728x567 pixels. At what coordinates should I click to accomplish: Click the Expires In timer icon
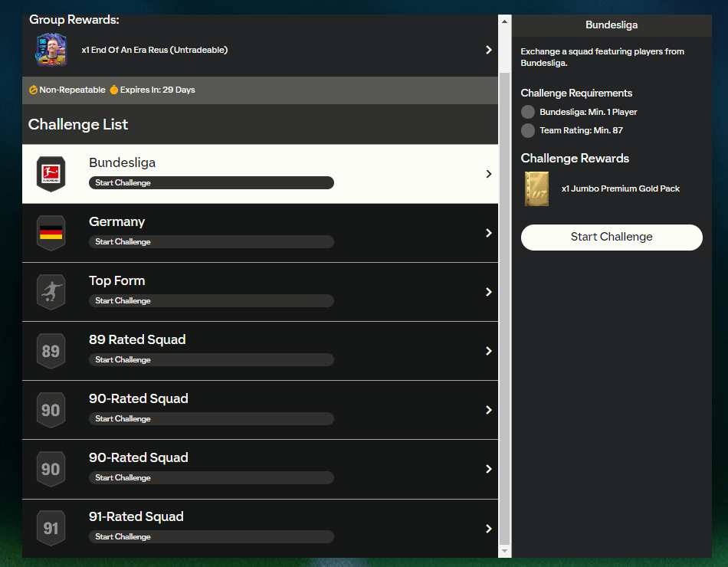pos(113,90)
